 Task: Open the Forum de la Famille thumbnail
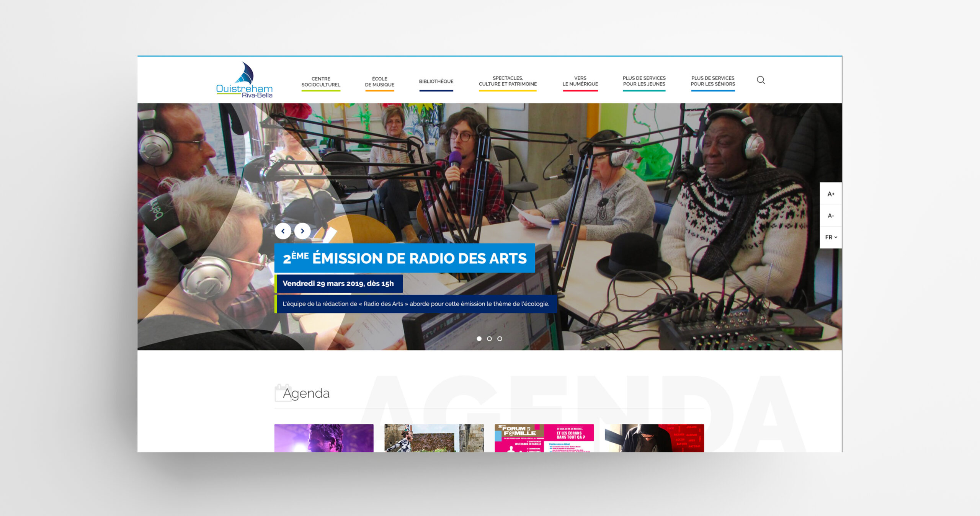[544, 438]
